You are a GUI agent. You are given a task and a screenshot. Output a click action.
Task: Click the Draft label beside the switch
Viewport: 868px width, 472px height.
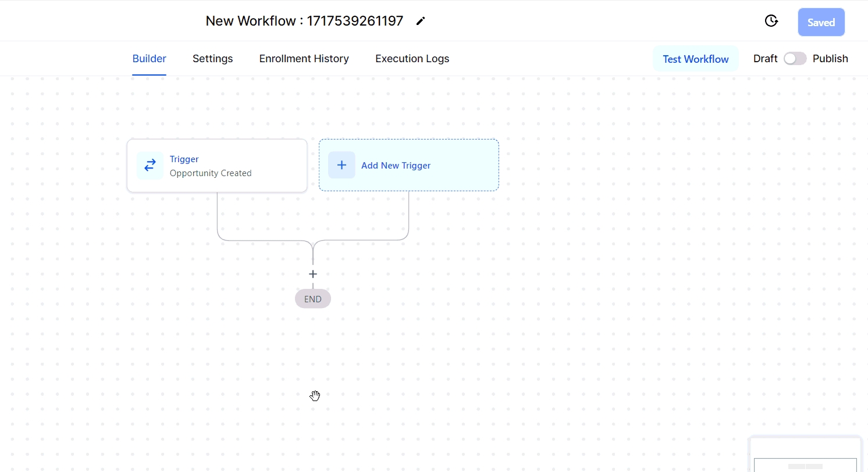pyautogui.click(x=765, y=59)
